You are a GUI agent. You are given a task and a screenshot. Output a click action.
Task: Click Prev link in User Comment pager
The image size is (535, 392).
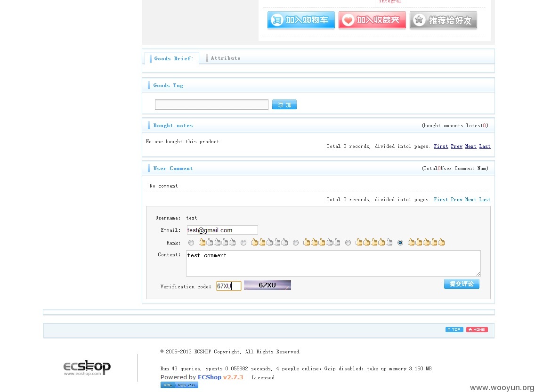[x=456, y=199]
